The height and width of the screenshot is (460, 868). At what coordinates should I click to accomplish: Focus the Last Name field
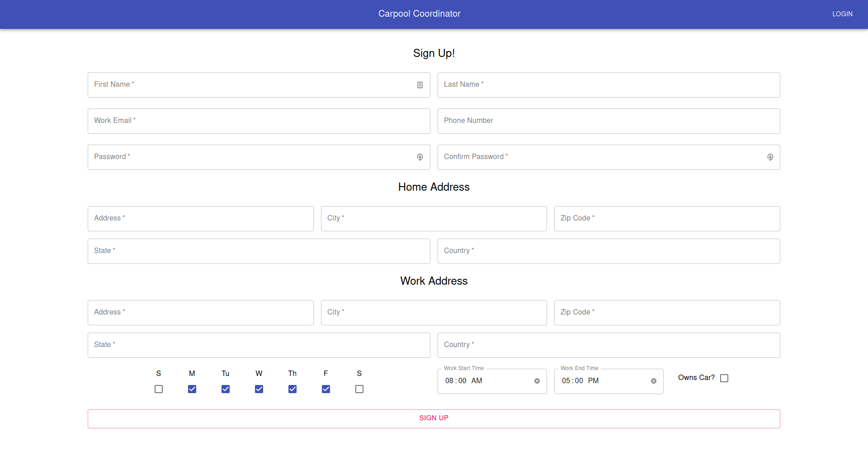point(609,85)
